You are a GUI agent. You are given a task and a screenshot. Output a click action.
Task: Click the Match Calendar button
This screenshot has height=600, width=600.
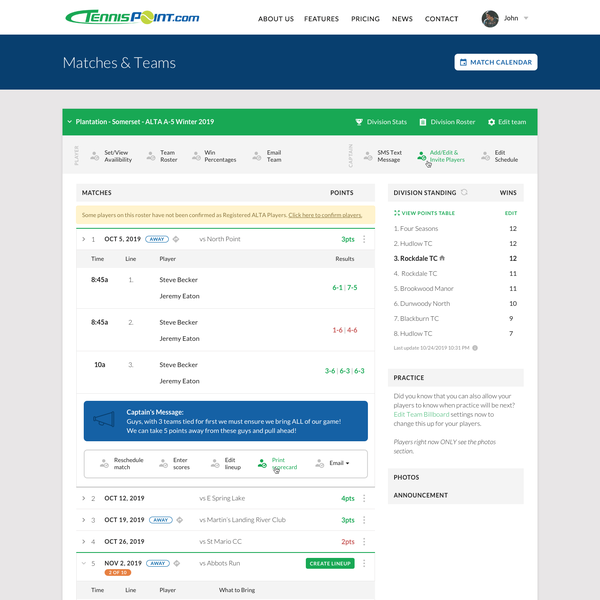pyautogui.click(x=495, y=62)
